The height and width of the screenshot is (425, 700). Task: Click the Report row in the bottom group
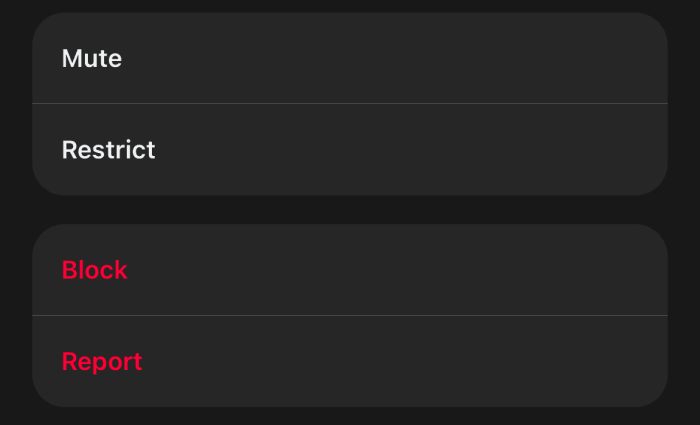350,362
